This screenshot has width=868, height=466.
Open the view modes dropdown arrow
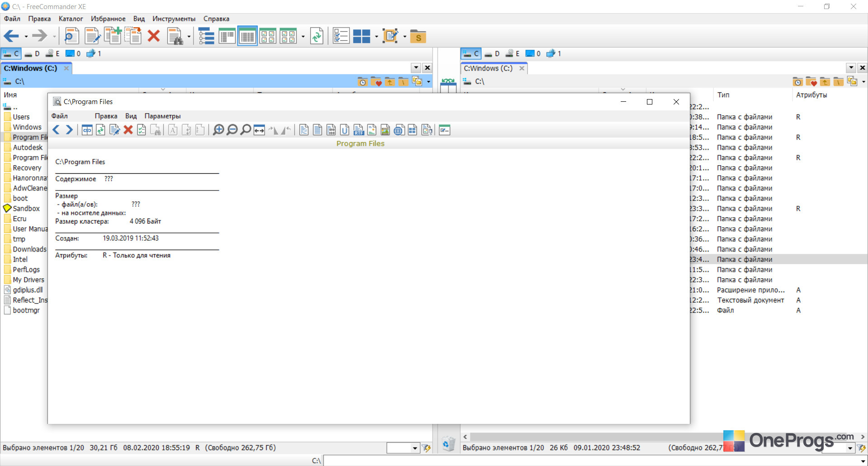303,37
